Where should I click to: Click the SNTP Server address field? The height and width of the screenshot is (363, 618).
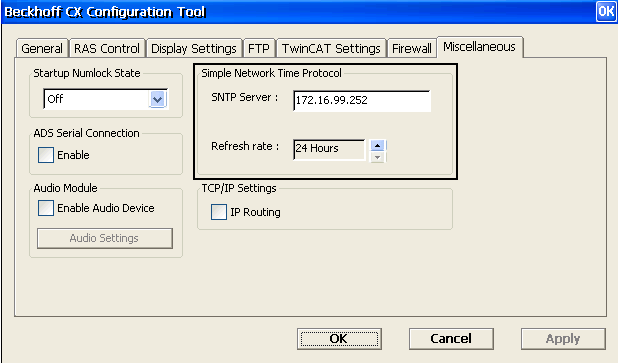pos(362,101)
